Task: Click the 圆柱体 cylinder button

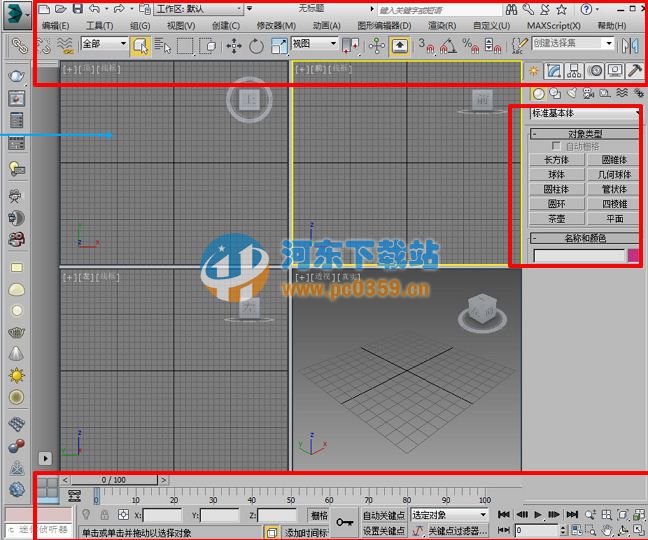Action: [557, 189]
